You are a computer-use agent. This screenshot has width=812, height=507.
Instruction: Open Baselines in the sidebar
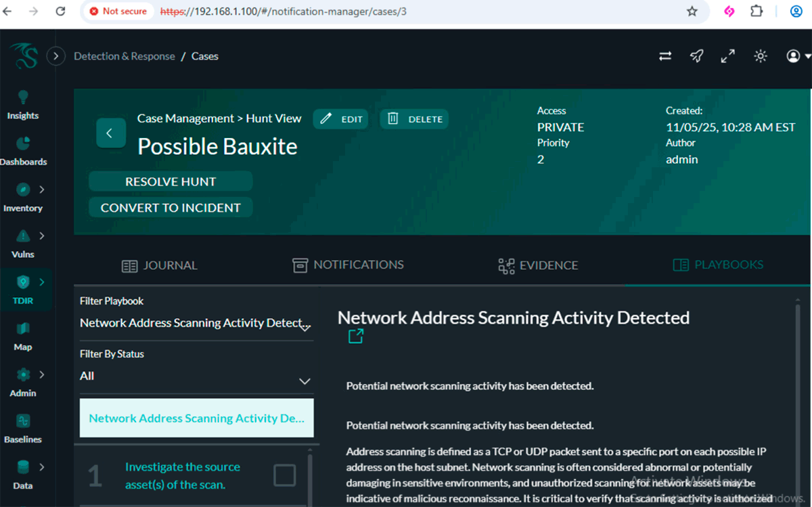coord(23,421)
